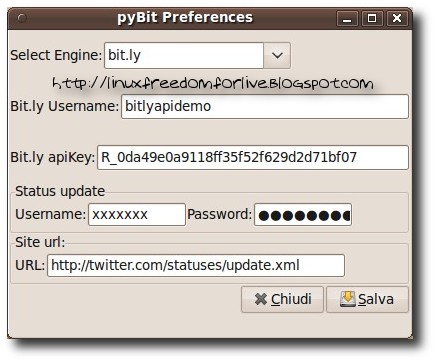Click the Bit.ly apiKey input field
Viewport: 436px width, 362px height.
pos(253,157)
